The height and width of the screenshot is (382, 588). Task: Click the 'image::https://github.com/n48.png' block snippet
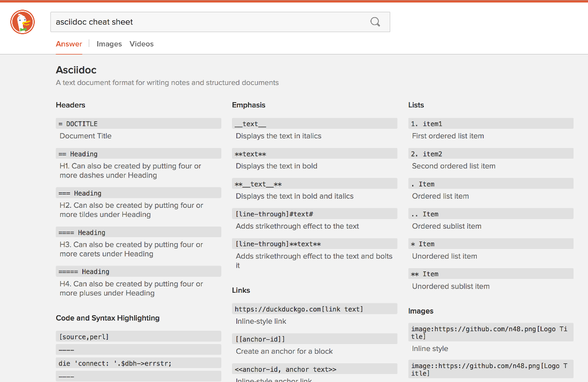(491, 369)
